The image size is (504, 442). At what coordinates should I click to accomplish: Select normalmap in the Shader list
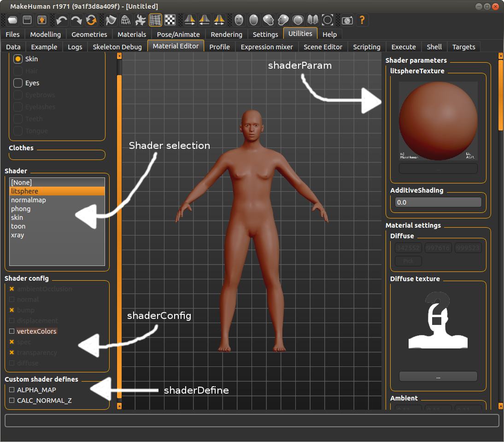point(57,200)
